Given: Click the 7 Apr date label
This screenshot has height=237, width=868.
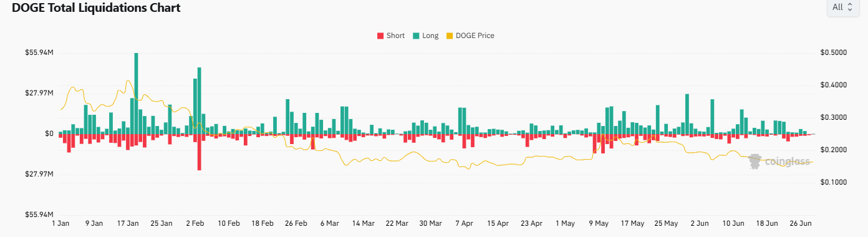Looking at the screenshot, I should coord(465,223).
